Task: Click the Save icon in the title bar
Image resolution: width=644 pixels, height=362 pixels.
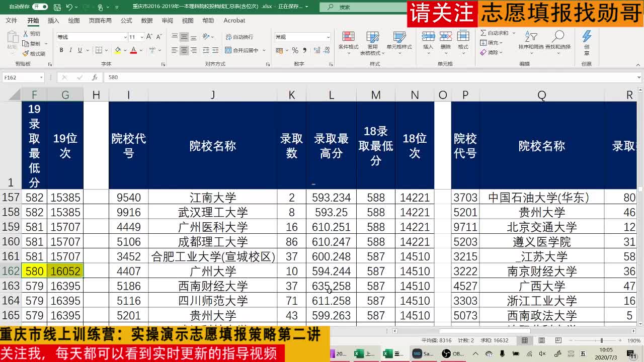Action: (56, 7)
